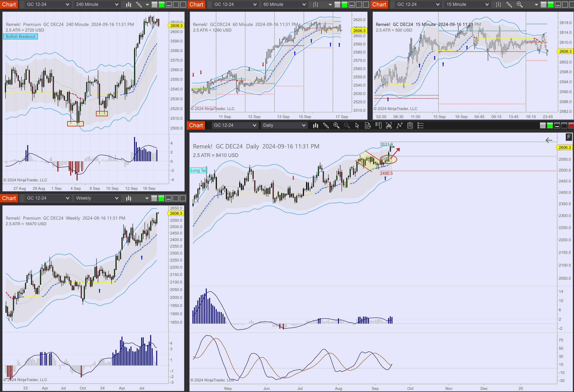Expand toolbar overflow arrow on Weekly chart

147,199
